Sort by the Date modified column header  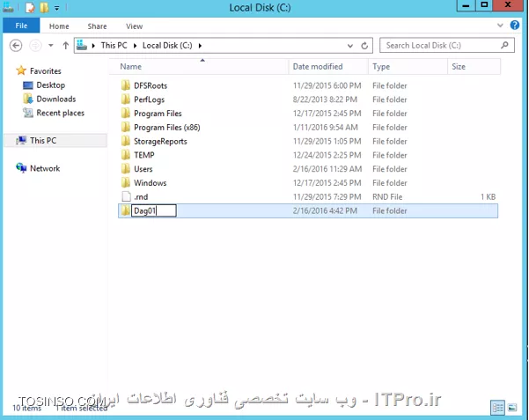click(328, 67)
